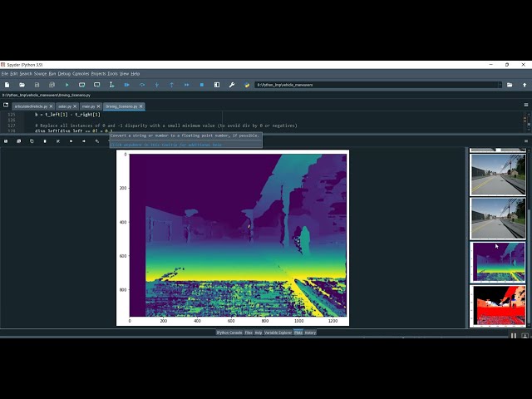Show the previous plot
Screen dimensions: 532x399
71,141
